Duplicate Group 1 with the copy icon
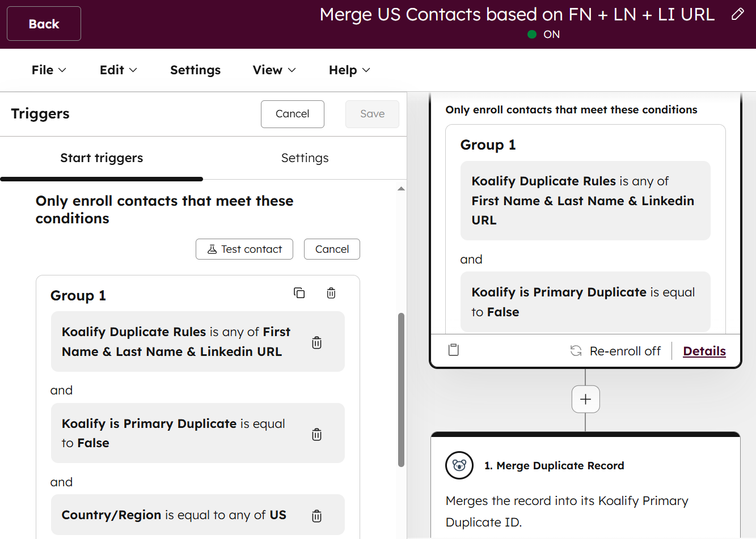The width and height of the screenshot is (756, 539). 299,293
